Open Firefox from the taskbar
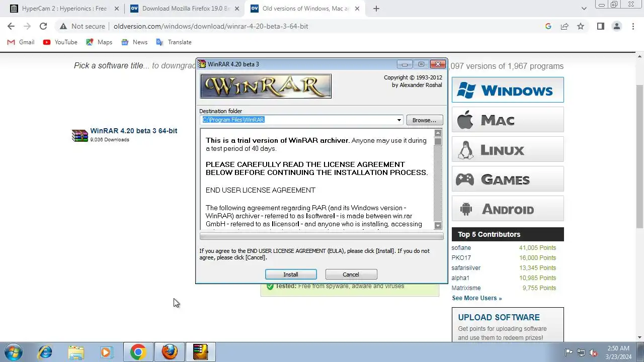Viewport: 644px width, 362px height. (169, 352)
